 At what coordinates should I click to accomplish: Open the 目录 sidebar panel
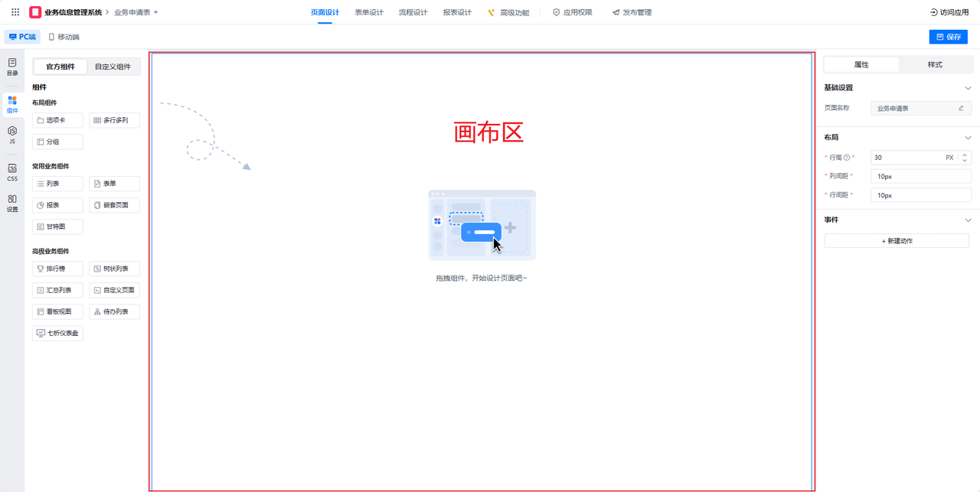tap(12, 67)
